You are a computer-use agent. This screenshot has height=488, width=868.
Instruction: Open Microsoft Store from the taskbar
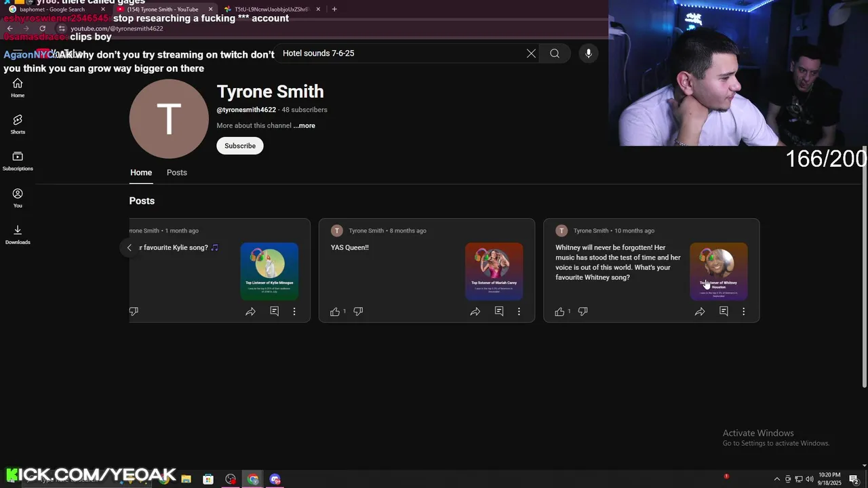[208, 479]
